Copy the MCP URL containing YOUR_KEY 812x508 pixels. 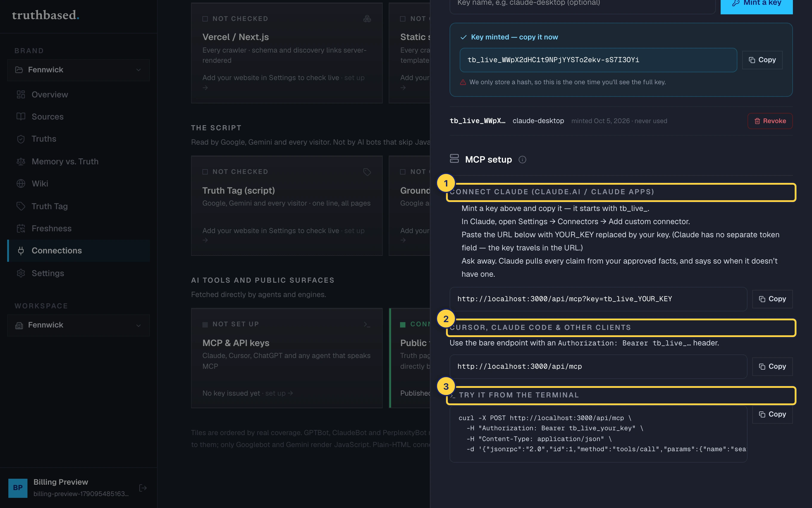click(x=772, y=299)
